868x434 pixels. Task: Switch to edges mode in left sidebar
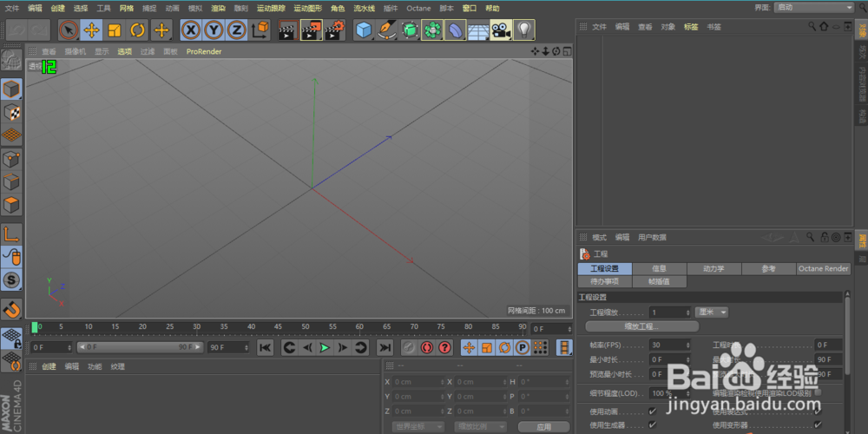point(11,182)
